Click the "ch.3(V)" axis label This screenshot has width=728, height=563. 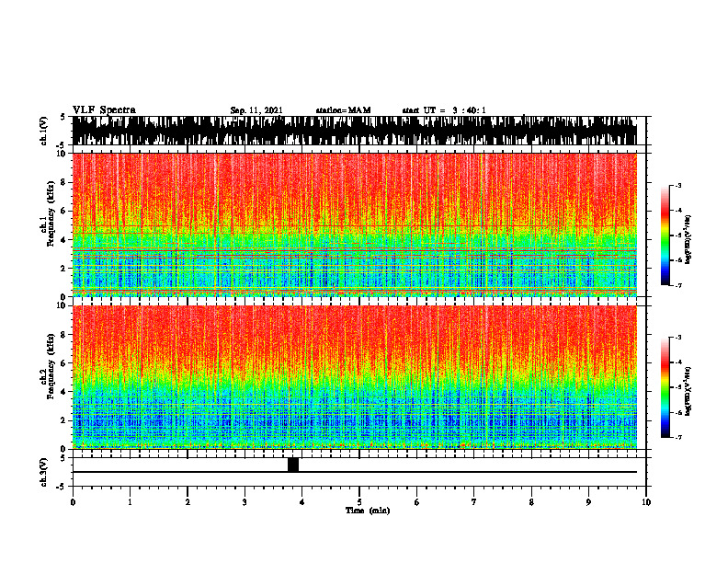pos(44,473)
